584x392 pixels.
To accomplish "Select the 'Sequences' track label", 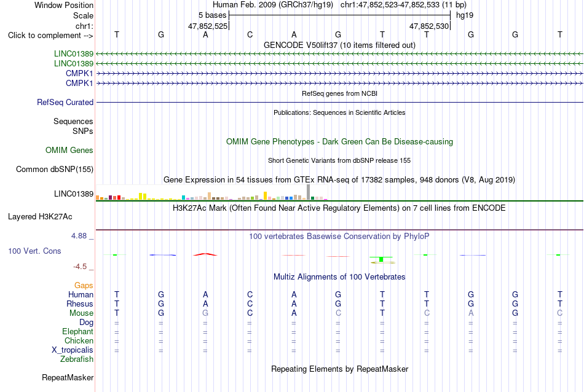I will [x=73, y=122].
